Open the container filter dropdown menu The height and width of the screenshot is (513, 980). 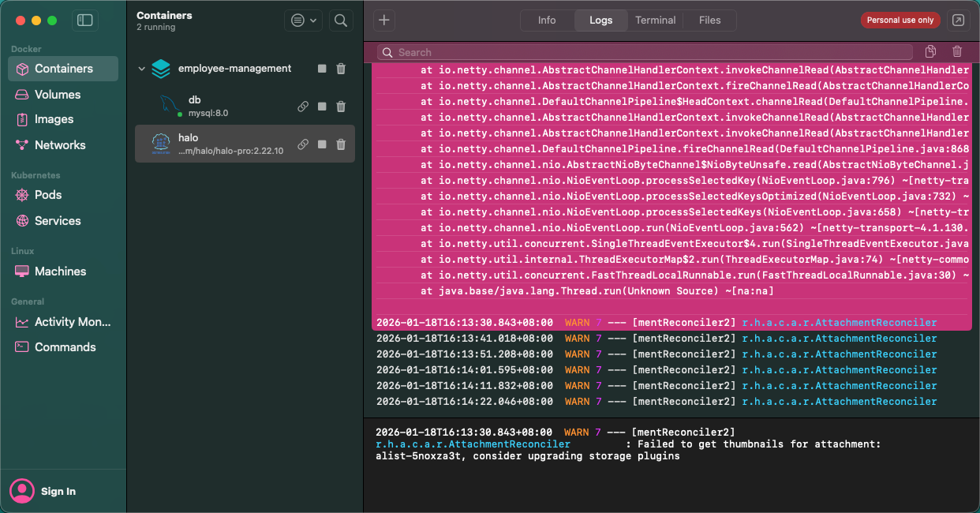click(x=304, y=21)
